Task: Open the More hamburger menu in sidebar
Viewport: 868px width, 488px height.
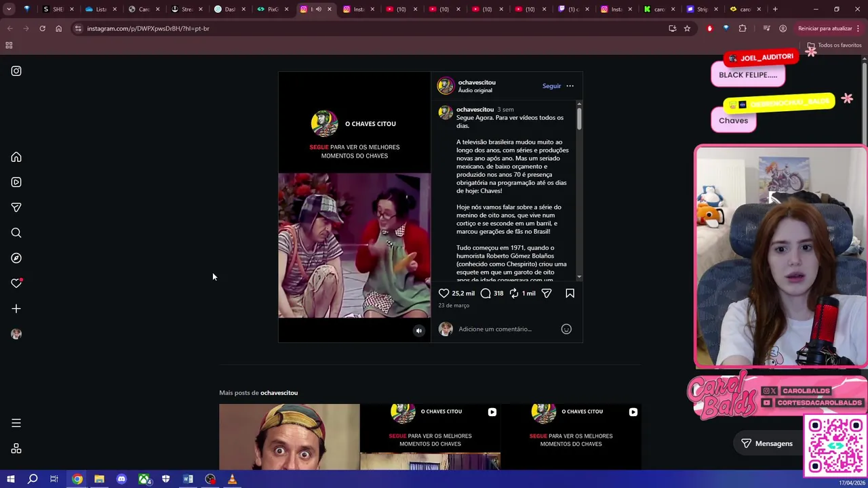Action: click(x=16, y=423)
